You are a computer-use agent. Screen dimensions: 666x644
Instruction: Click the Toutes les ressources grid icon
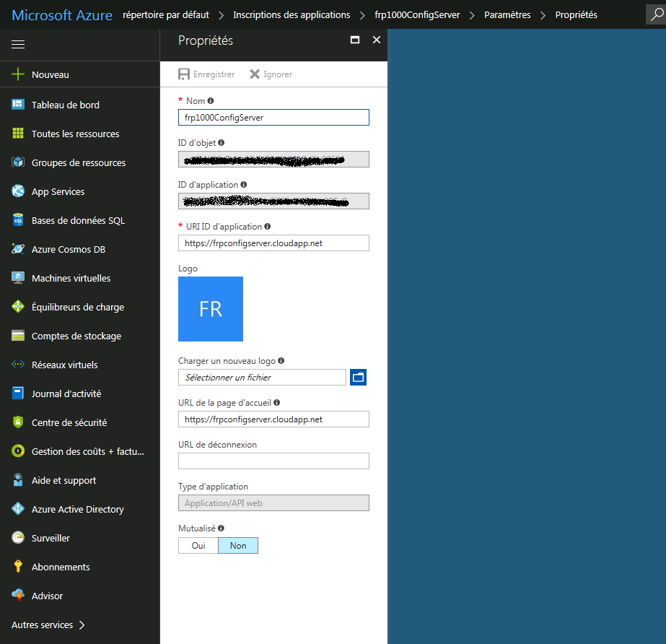18,134
